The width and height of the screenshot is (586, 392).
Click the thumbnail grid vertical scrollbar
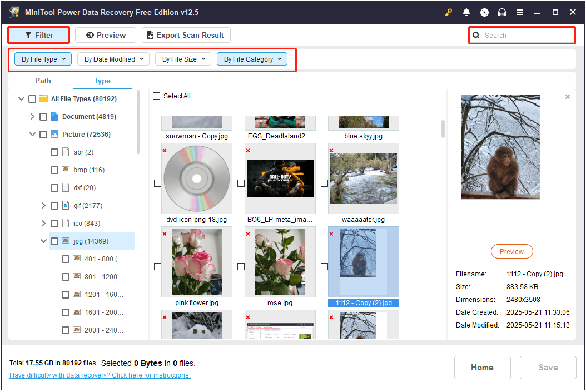click(x=443, y=129)
